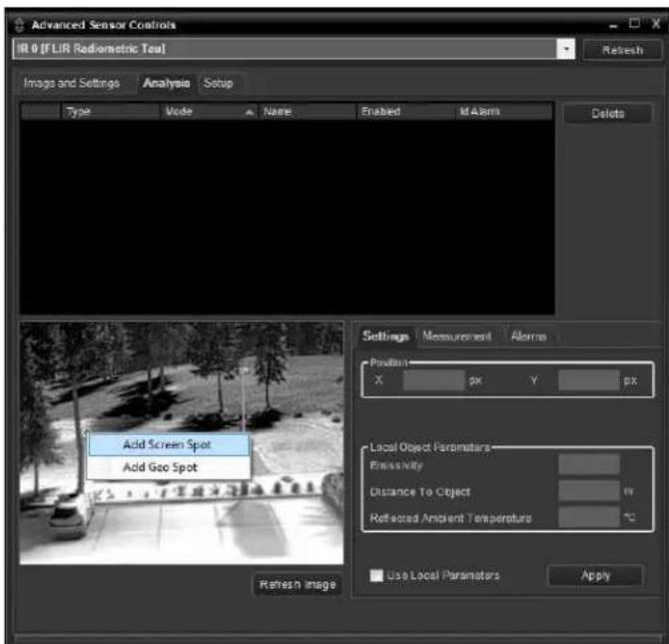Minimize the Advanced Sensor Controls window
The width and height of the screenshot is (669, 644).
point(613,26)
